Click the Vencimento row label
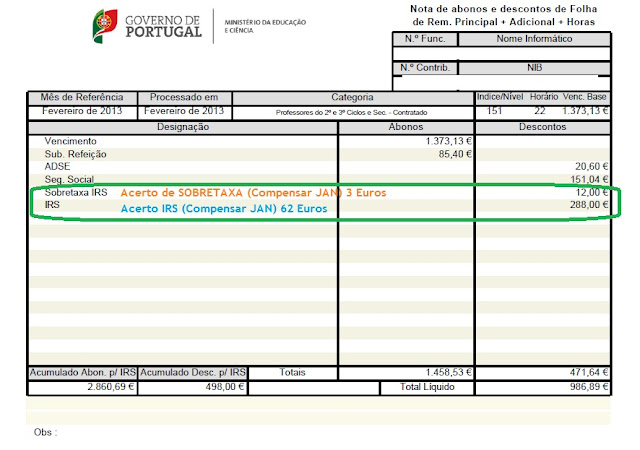This screenshot has height=450, width=640. click(71, 141)
